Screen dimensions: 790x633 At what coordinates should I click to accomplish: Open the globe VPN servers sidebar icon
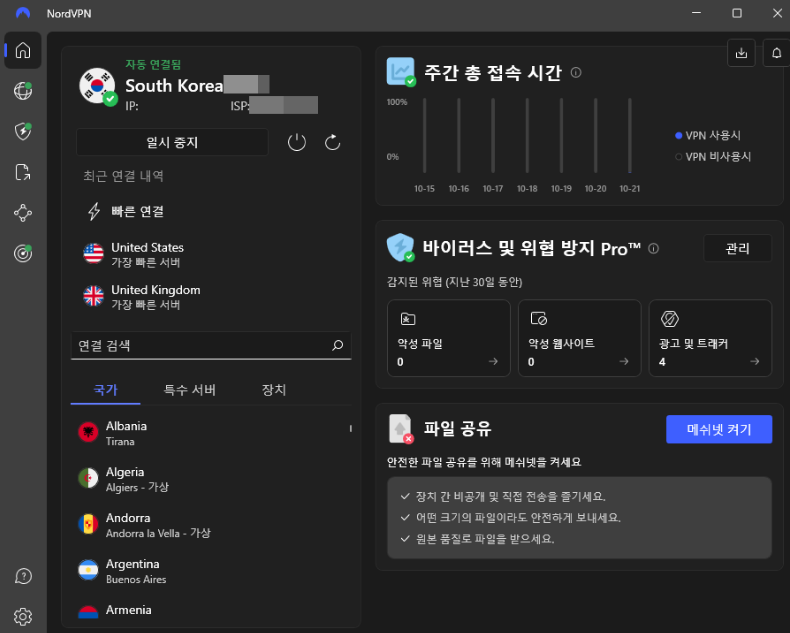point(23,91)
